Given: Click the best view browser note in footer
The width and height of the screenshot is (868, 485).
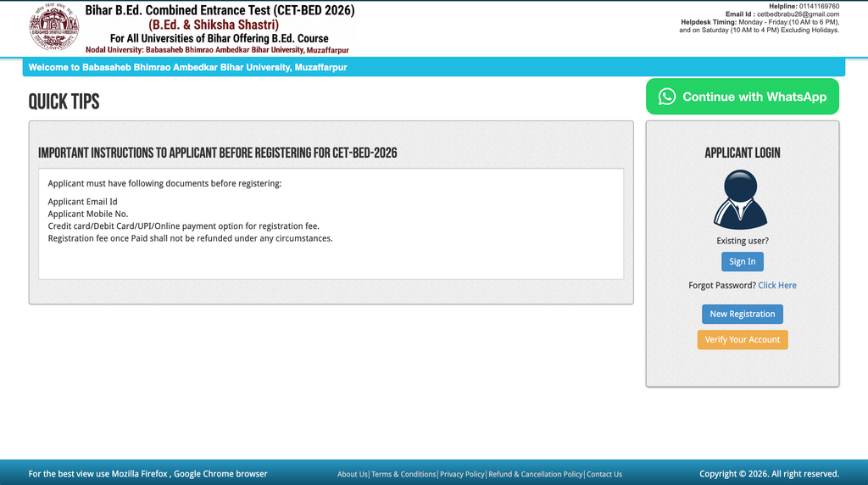Looking at the screenshot, I should tap(147, 474).
